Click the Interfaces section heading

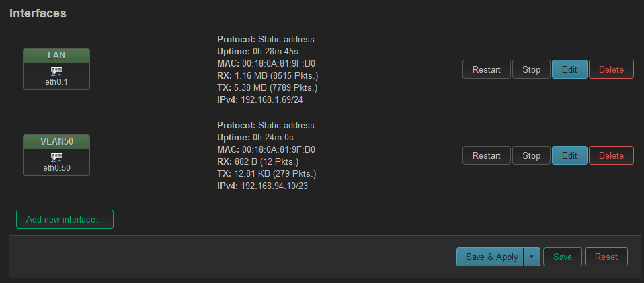click(x=38, y=13)
